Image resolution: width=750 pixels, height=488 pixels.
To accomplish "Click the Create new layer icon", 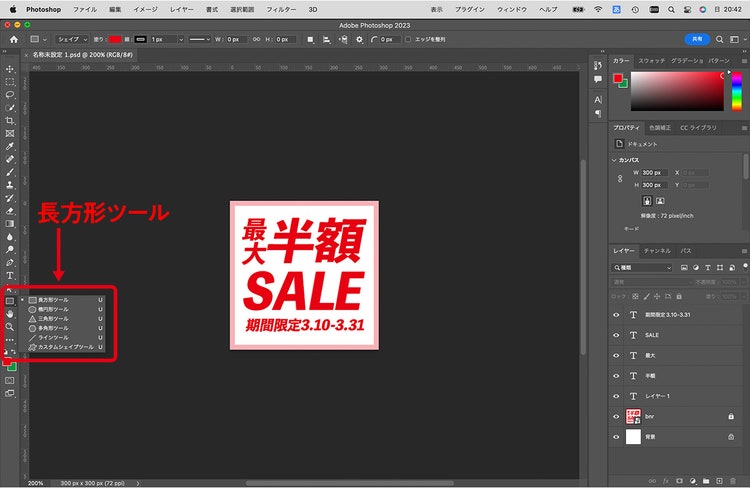I will point(719,481).
